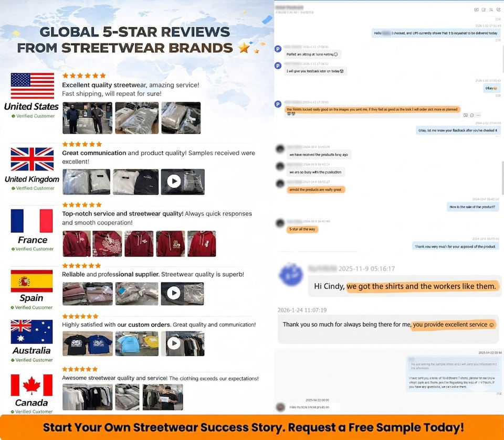Click the United Kingdom flag icon
The image size is (504, 440).
coord(33,159)
